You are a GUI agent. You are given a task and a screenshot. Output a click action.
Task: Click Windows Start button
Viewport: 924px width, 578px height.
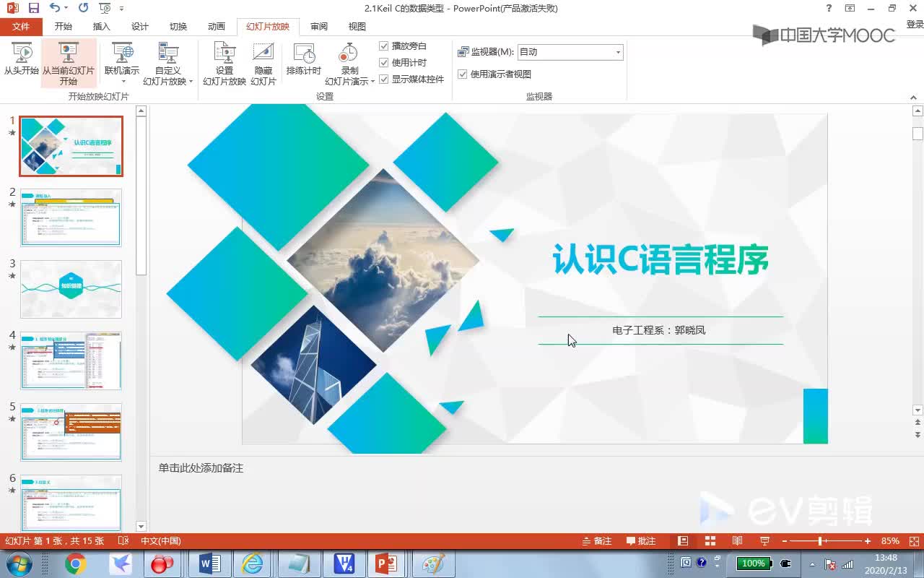click(19, 564)
